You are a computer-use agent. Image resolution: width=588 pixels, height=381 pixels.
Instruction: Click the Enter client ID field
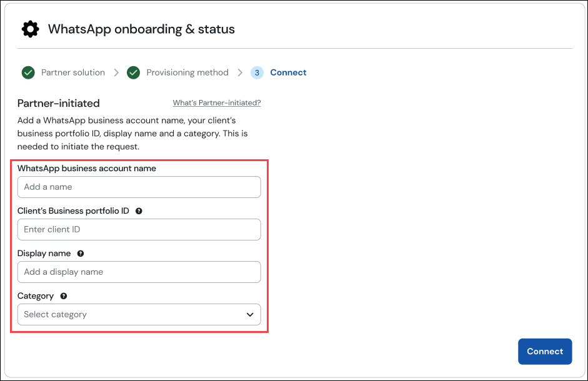139,229
